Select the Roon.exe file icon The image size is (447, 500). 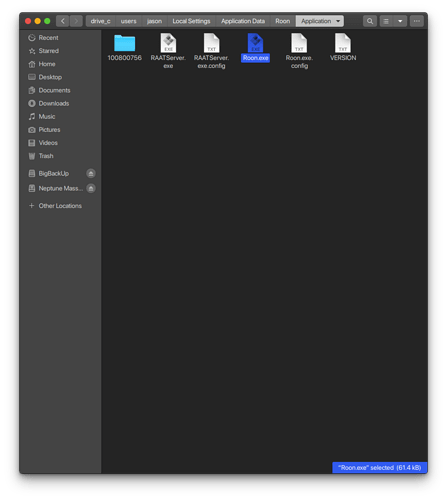point(255,43)
